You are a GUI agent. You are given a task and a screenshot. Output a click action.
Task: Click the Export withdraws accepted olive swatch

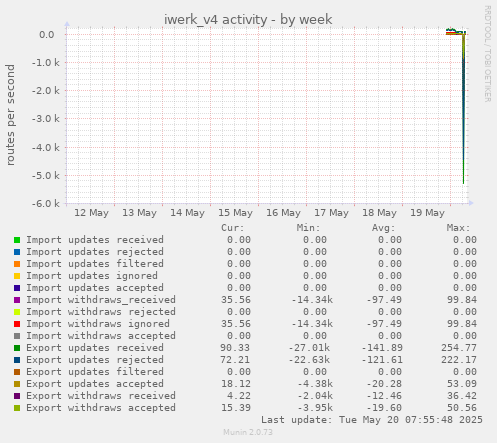pos(17,408)
